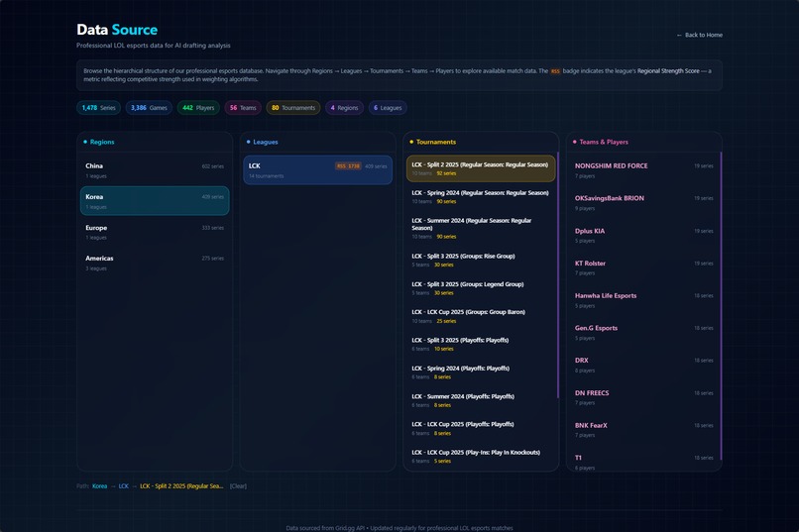
Task: Select LCK Spring 2024 Regular Season tournament
Action: (481, 196)
